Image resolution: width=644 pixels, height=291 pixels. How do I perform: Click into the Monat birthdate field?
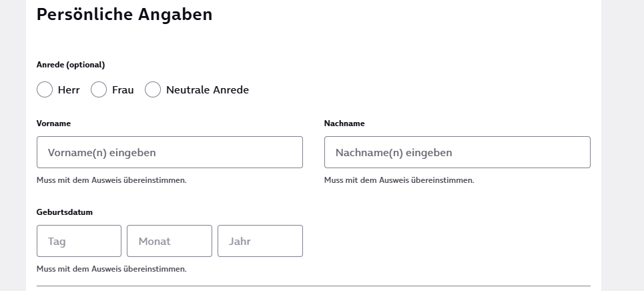click(170, 241)
